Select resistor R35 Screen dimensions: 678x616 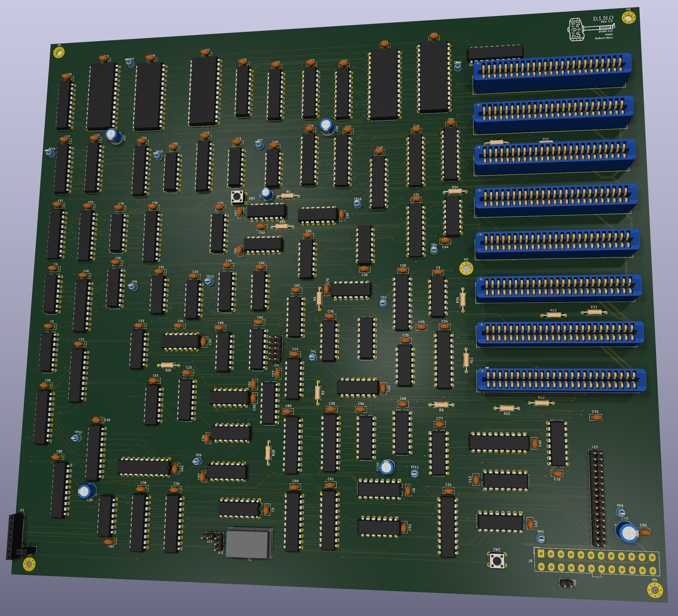coord(282,226)
